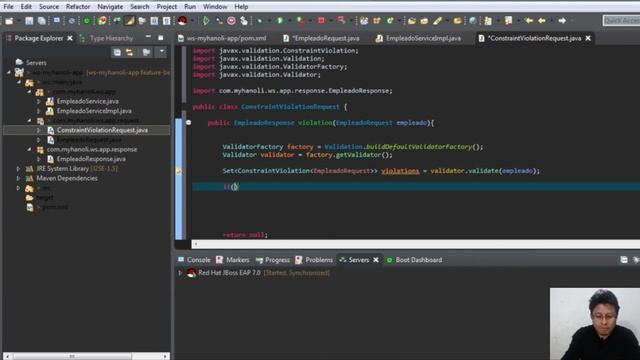Minimize the Package Explorer panel
This screenshot has height=360, width=640.
coord(148,38)
